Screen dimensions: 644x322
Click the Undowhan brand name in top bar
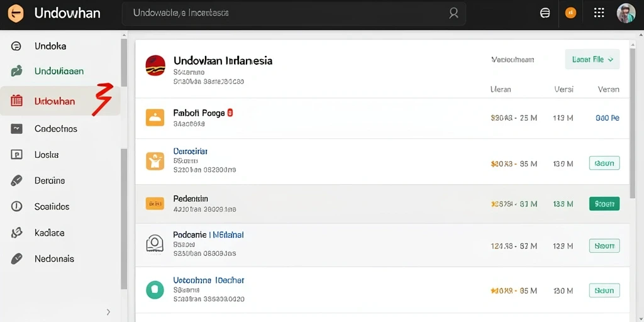(67, 13)
